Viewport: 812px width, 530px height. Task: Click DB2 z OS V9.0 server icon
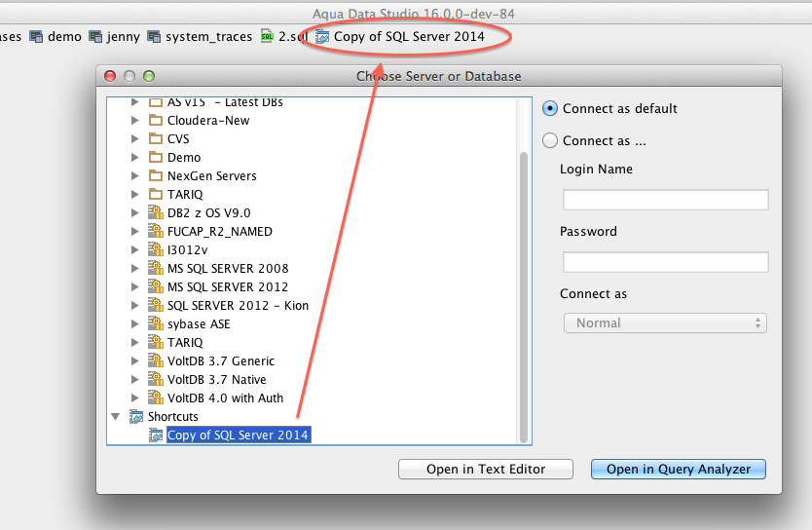[x=156, y=212]
